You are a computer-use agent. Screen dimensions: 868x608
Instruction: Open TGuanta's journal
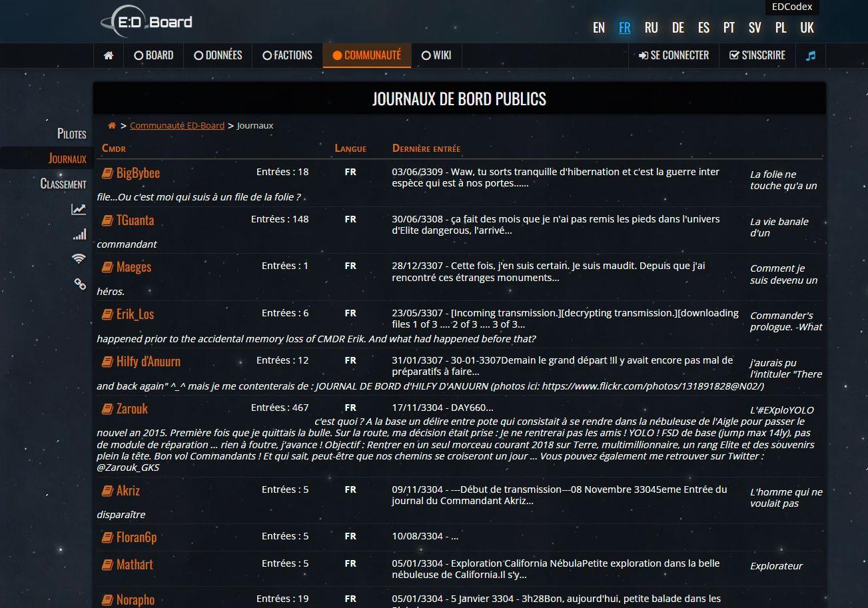[x=135, y=220]
